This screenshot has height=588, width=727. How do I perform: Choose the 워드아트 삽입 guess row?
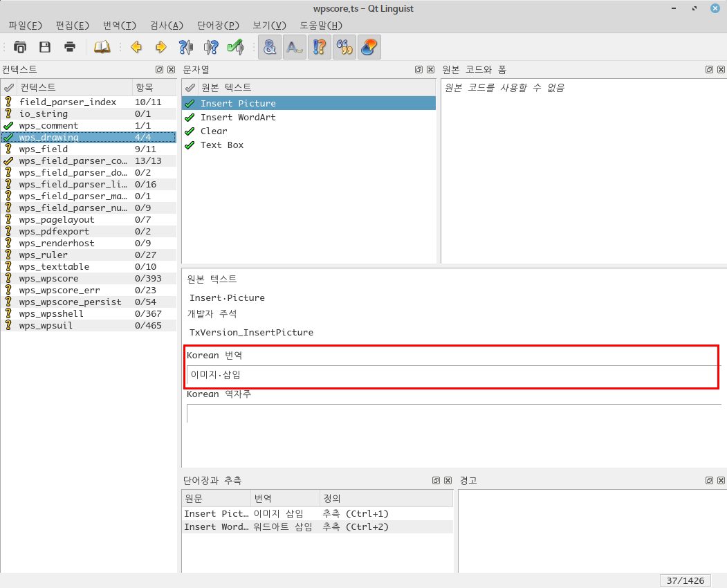click(x=317, y=527)
